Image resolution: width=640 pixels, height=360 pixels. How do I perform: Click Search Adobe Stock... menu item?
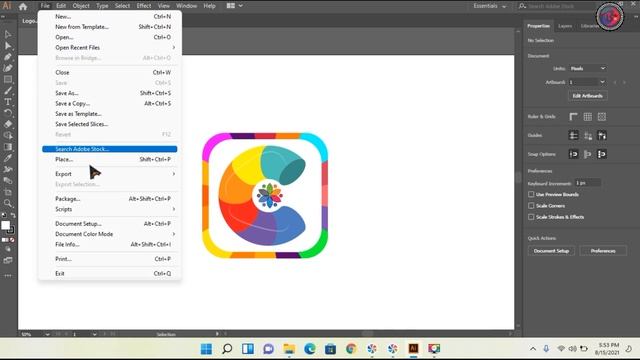(109, 149)
